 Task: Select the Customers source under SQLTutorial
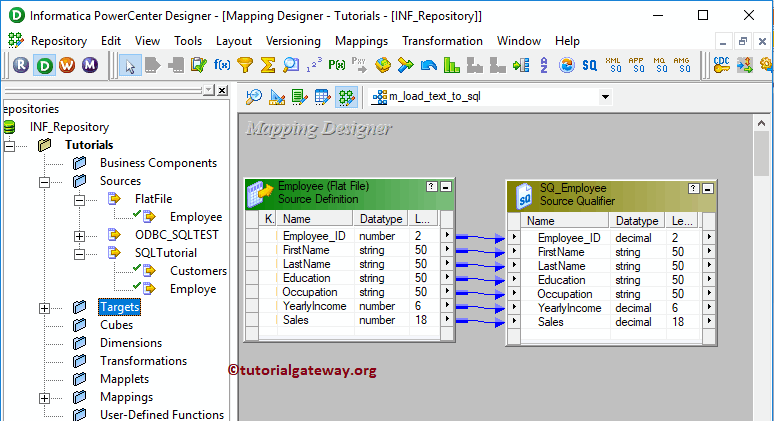tap(198, 271)
